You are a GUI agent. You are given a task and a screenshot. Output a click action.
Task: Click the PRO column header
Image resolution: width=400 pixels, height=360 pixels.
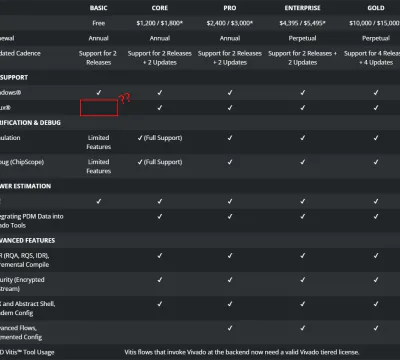pos(230,8)
